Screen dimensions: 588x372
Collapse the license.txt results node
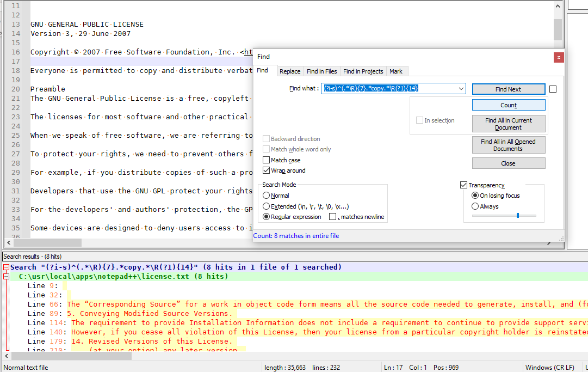[6, 277]
